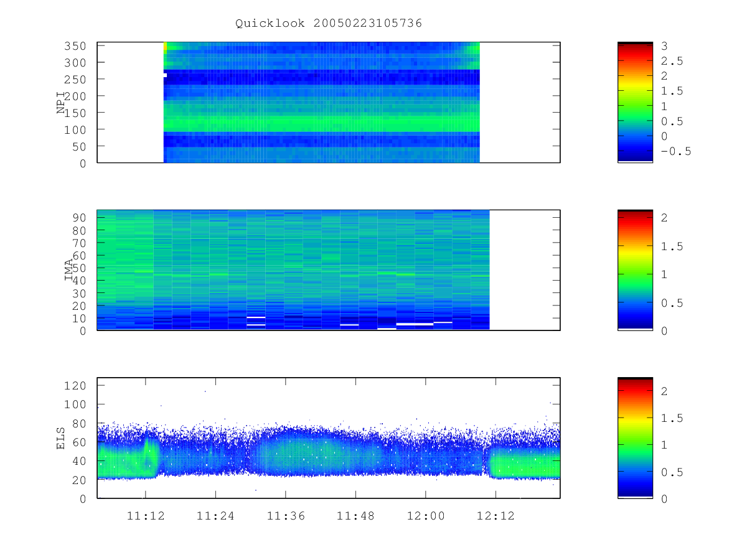Click the IMA axis label

[68, 270]
